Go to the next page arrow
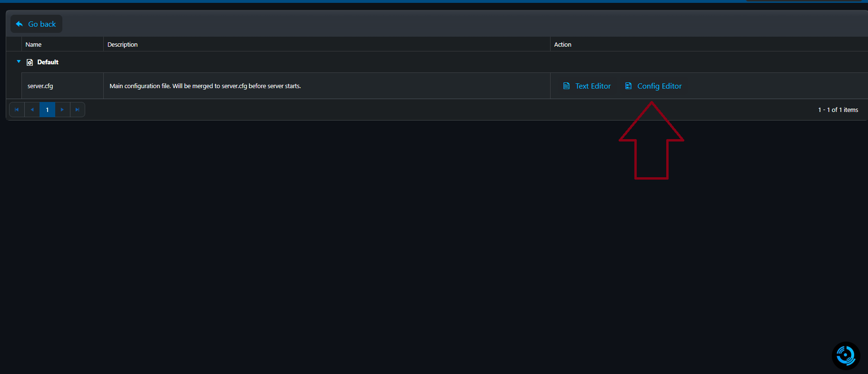Image resolution: width=868 pixels, height=374 pixels. tap(62, 110)
